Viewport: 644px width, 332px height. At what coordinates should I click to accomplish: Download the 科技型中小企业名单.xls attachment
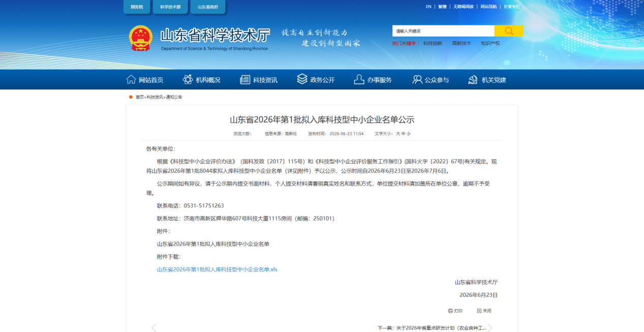pyautogui.click(x=217, y=269)
